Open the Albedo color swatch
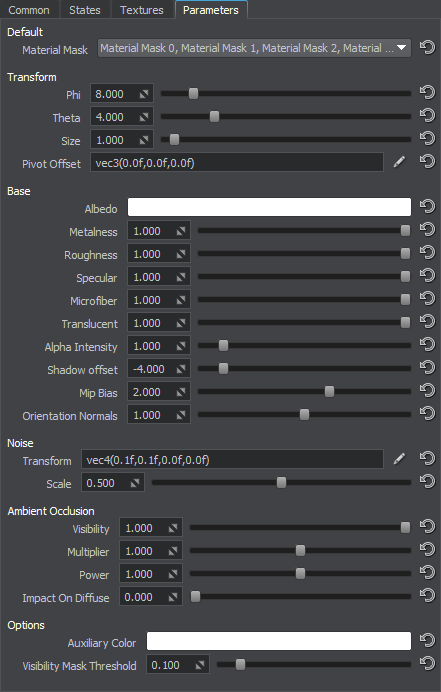 [269, 207]
